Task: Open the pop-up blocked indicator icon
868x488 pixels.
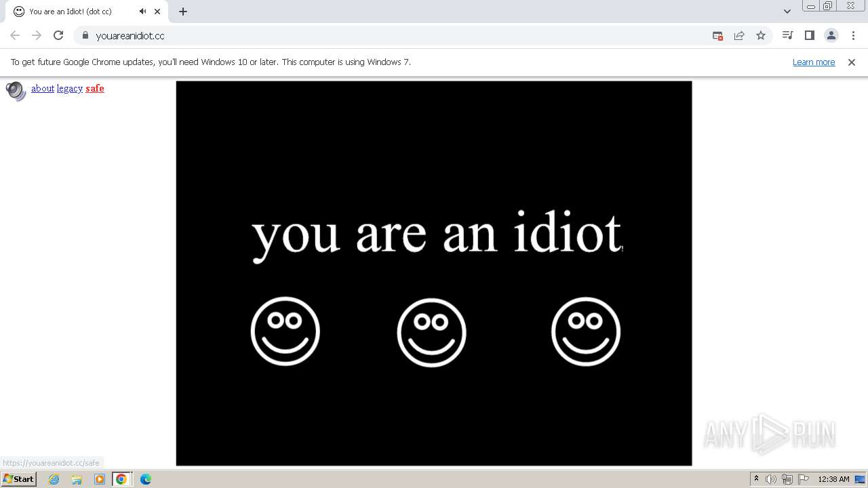Action: [x=717, y=35]
